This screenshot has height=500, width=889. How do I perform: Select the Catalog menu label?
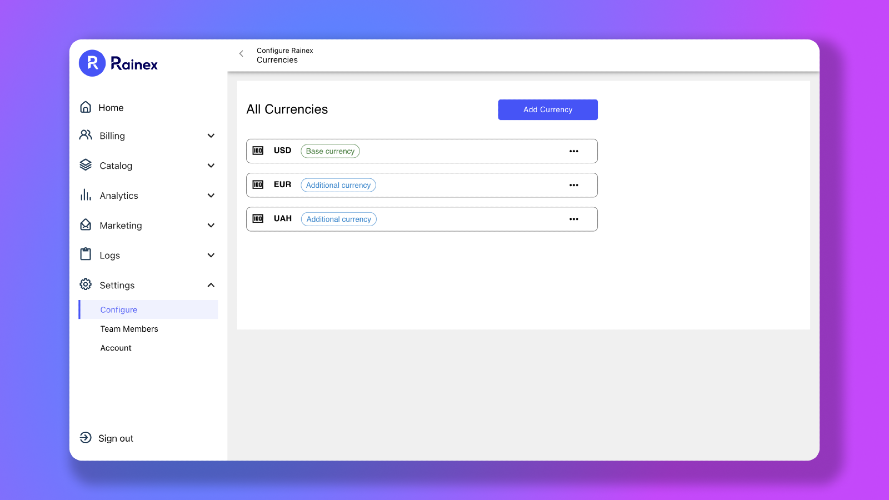(116, 166)
